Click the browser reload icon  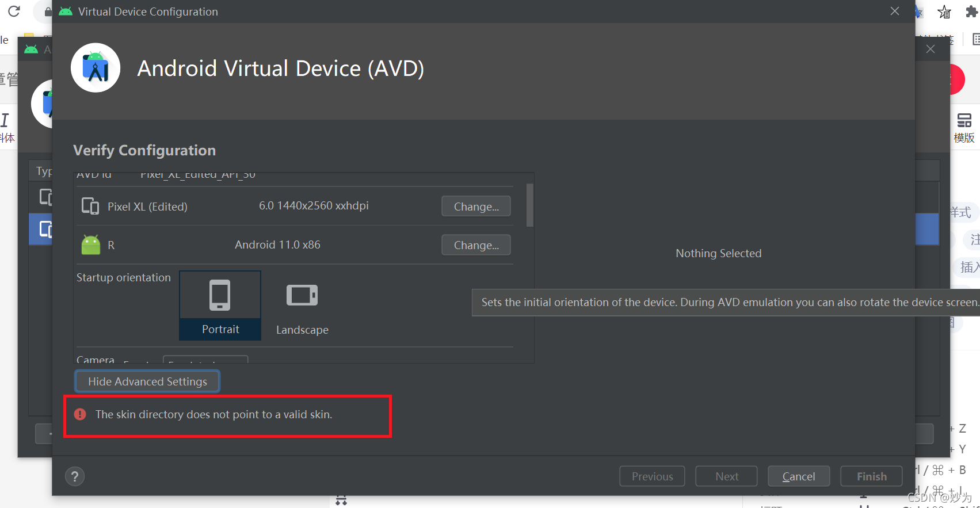[x=14, y=11]
